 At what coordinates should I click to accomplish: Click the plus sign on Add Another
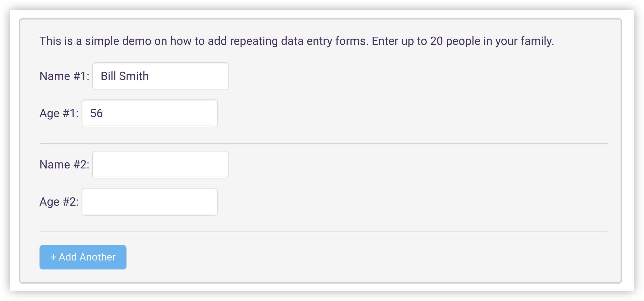pyautogui.click(x=53, y=257)
